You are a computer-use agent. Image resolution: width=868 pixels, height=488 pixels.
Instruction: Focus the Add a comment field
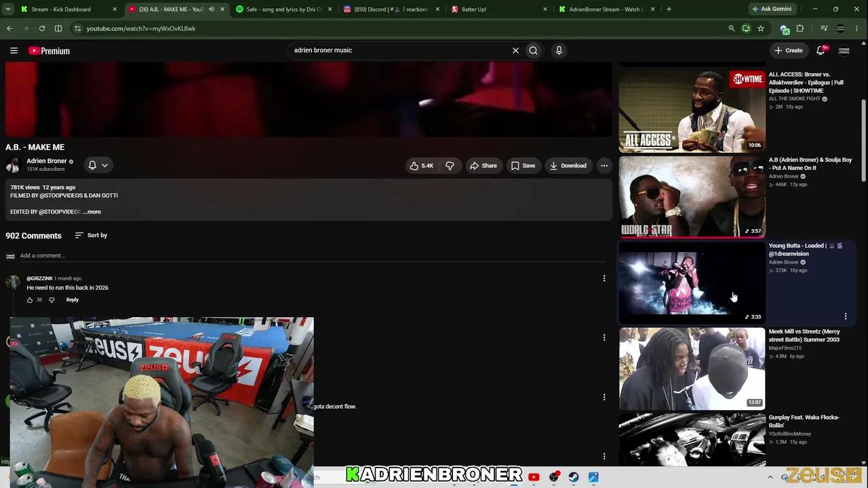pos(312,256)
